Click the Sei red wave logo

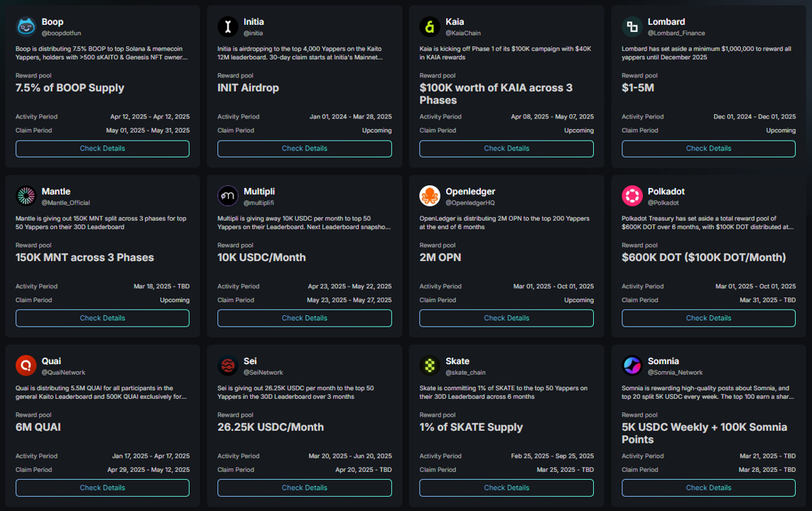(x=228, y=366)
